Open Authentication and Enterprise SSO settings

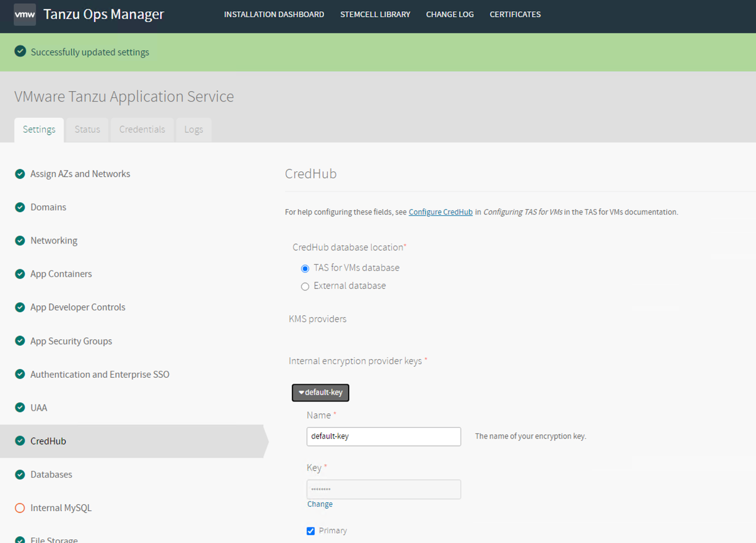pyautogui.click(x=100, y=374)
